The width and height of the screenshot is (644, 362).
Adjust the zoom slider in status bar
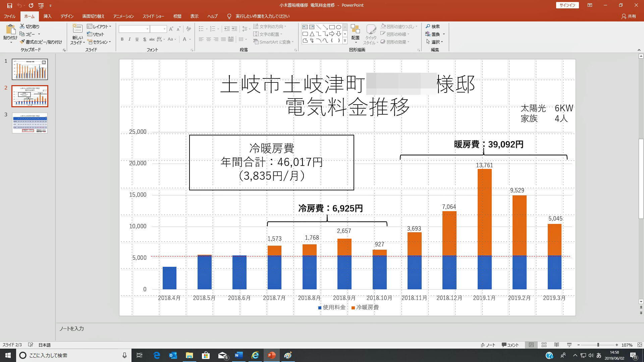[x=598, y=345]
